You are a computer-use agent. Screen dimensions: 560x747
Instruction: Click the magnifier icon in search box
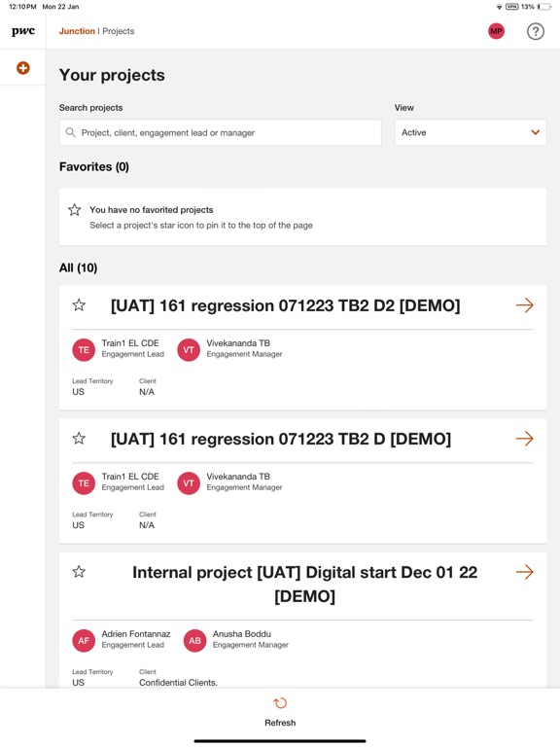tap(70, 132)
